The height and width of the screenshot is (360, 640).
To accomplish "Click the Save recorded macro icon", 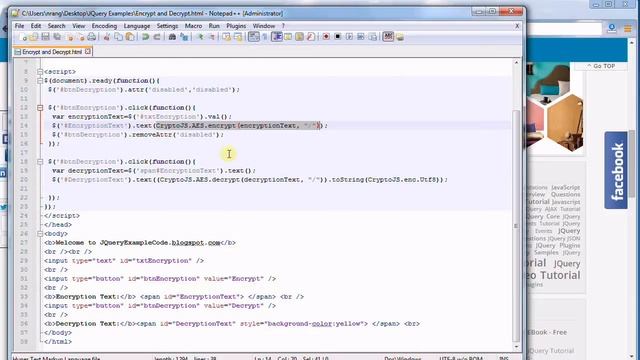I will [373, 37].
